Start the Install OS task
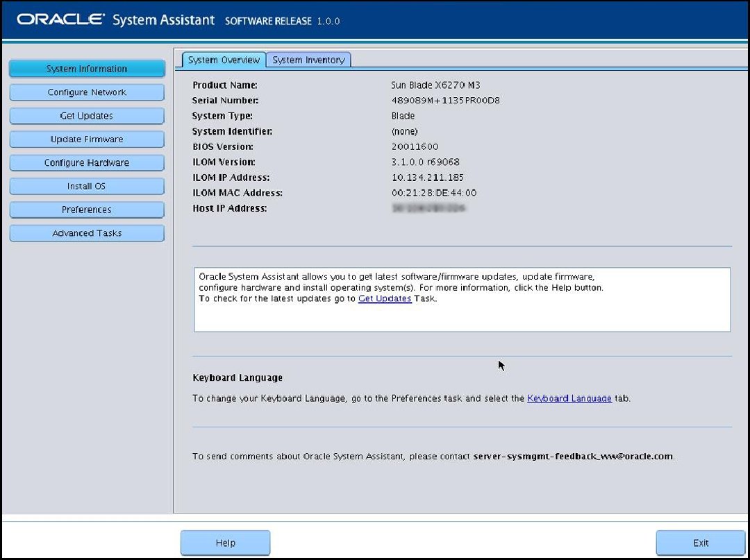The height and width of the screenshot is (560, 750). tap(86, 186)
